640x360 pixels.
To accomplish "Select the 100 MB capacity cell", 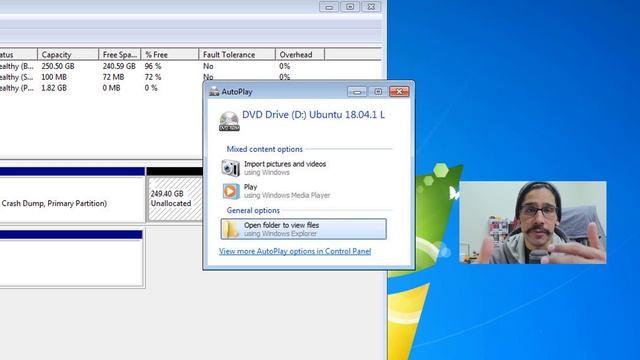I will 53,77.
